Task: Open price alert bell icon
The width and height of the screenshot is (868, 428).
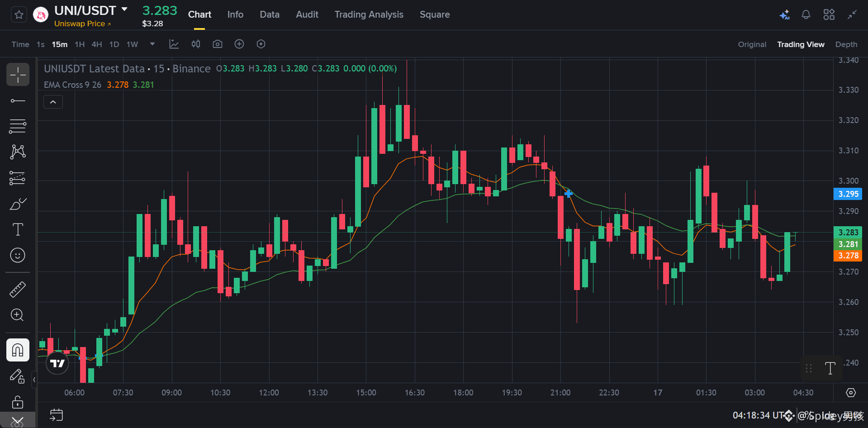Action: (806, 15)
